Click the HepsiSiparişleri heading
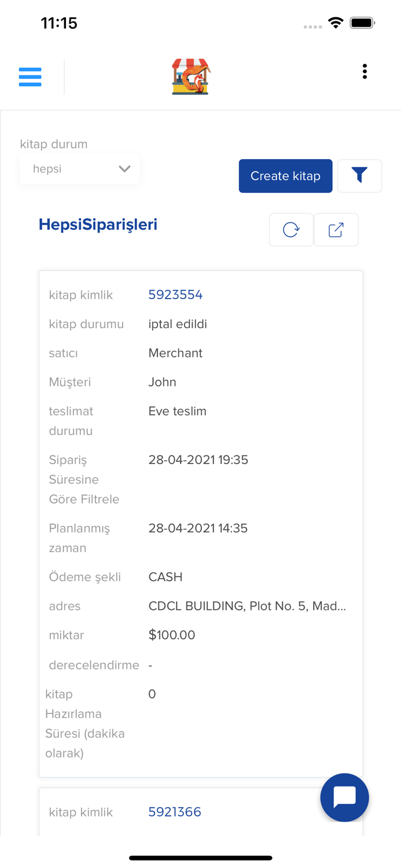The image size is (401, 868). pyautogui.click(x=98, y=225)
